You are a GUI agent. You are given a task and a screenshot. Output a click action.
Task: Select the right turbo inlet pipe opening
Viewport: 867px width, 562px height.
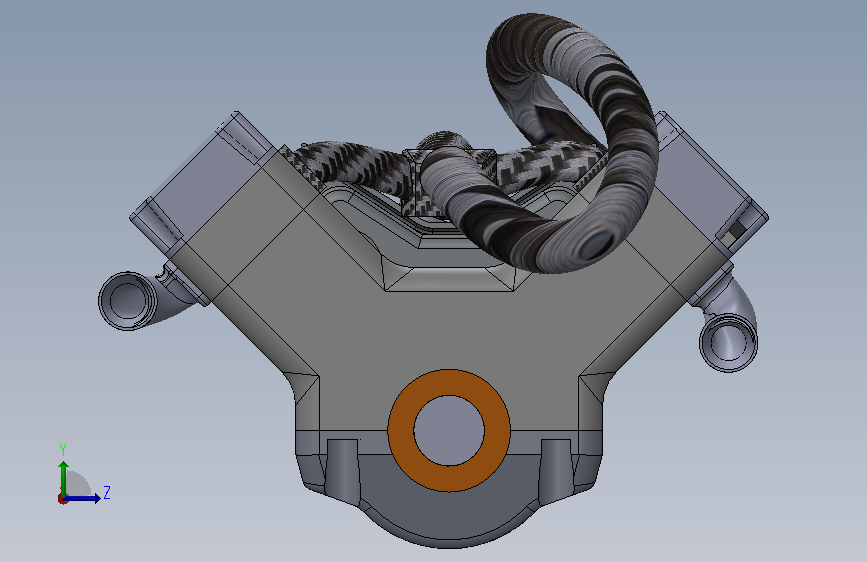728,342
